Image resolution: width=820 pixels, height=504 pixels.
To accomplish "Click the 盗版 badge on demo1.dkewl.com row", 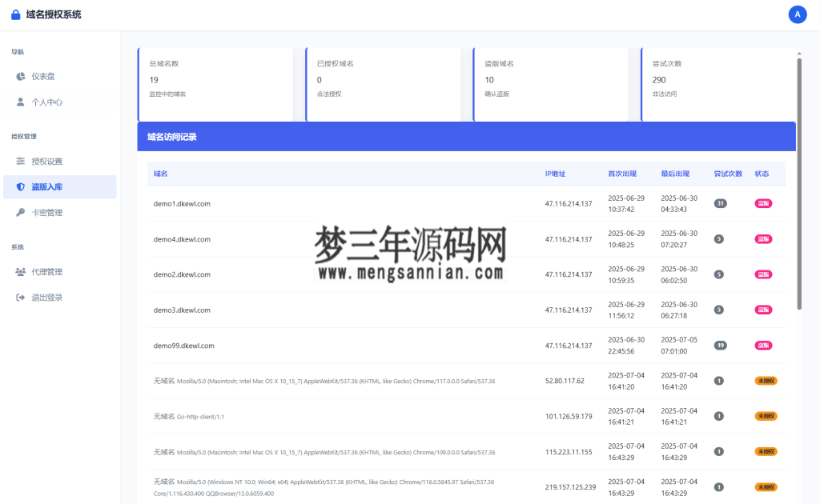I will [765, 203].
